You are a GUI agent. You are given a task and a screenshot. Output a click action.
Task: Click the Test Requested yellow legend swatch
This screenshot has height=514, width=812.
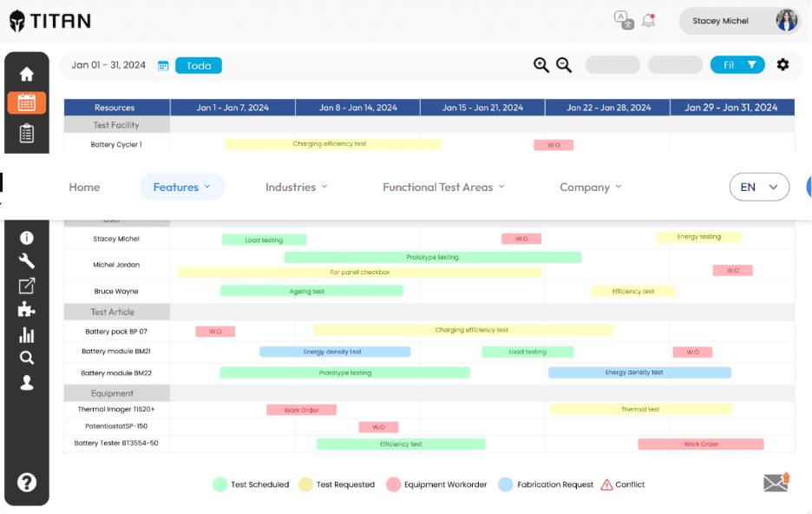click(305, 484)
